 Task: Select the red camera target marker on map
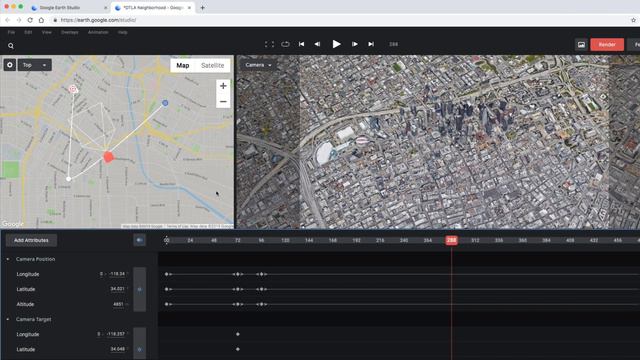(x=73, y=89)
